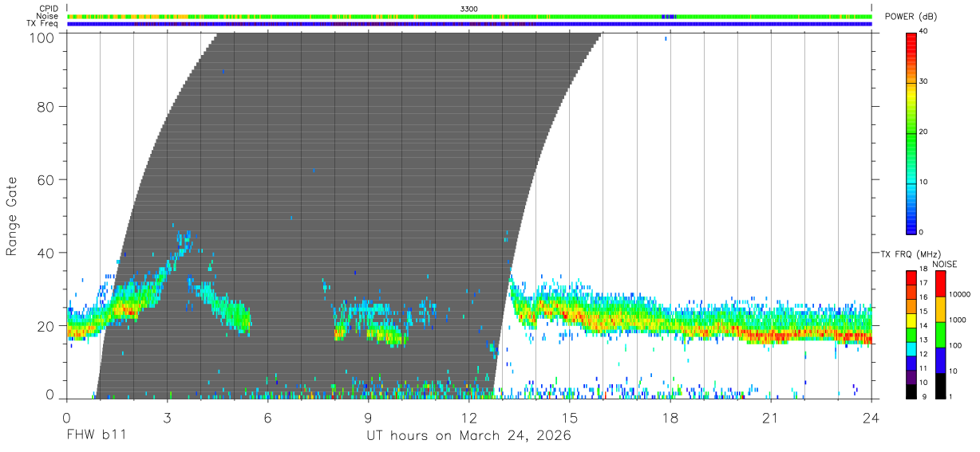Click the UT hour 24 axis label
The image size is (980, 452).
point(871,418)
